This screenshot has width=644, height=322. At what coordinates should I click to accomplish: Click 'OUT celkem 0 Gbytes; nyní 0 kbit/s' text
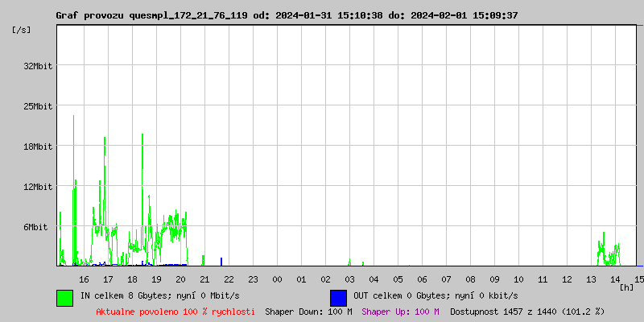[436, 295]
